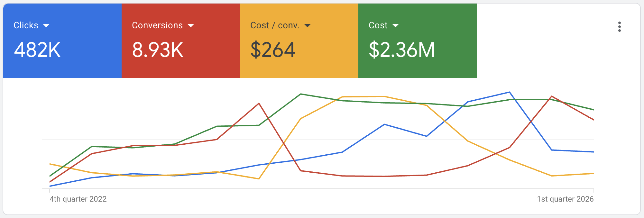Click the blue Clicks line's highest peak
This screenshot has height=218, width=644.
509,92
